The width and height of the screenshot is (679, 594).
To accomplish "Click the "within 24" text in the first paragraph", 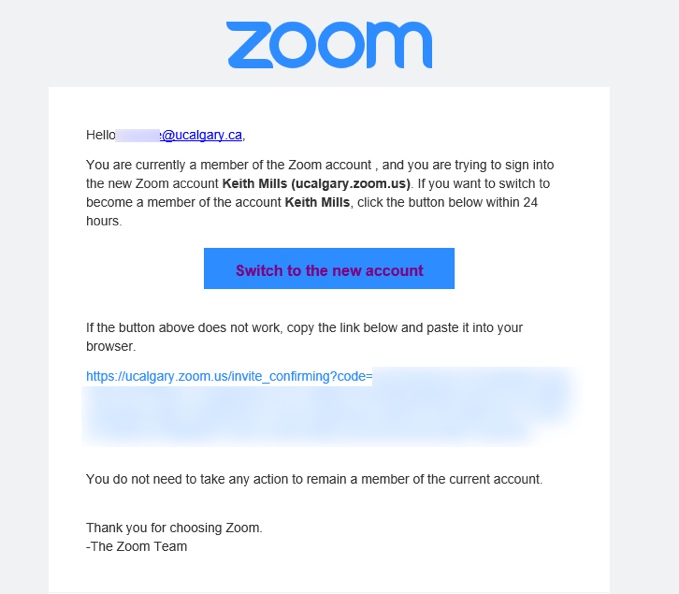I will [x=514, y=202].
